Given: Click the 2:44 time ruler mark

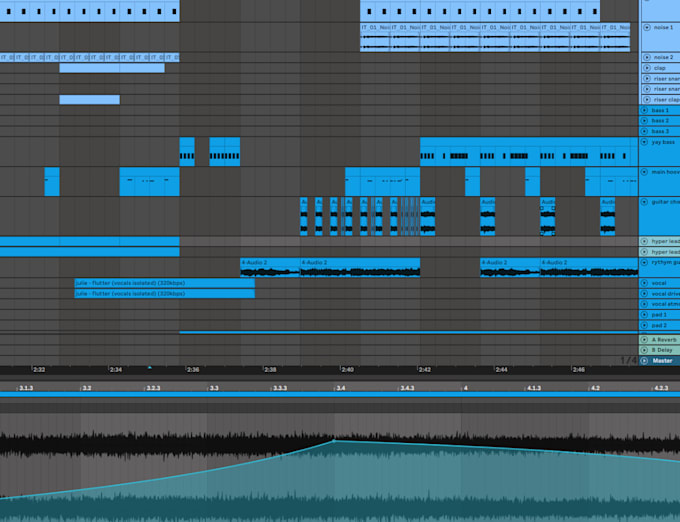Looking at the screenshot, I should (501, 370).
